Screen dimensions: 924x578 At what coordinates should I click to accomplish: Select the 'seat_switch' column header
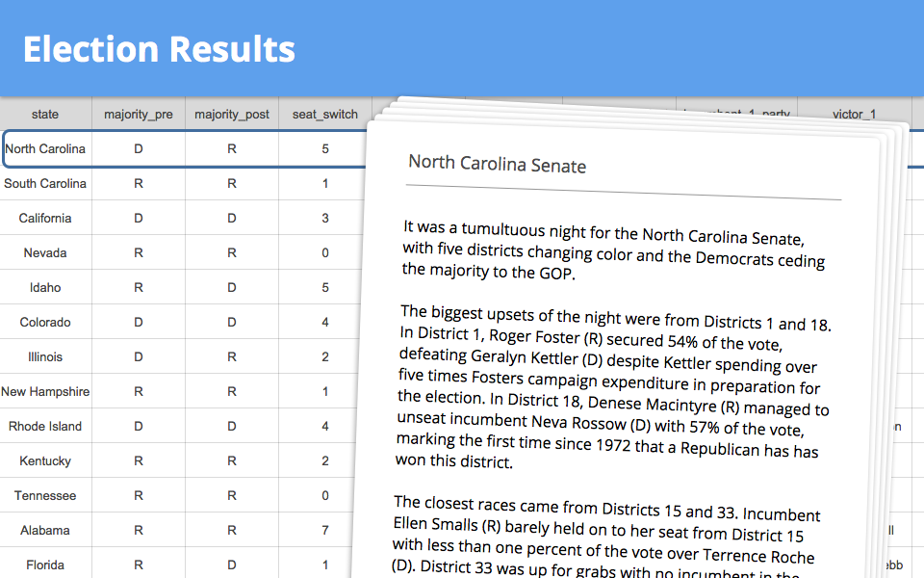pyautogui.click(x=324, y=114)
